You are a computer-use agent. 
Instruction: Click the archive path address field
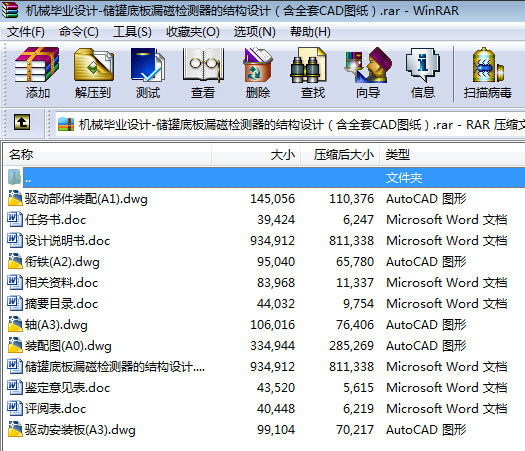(x=290, y=125)
